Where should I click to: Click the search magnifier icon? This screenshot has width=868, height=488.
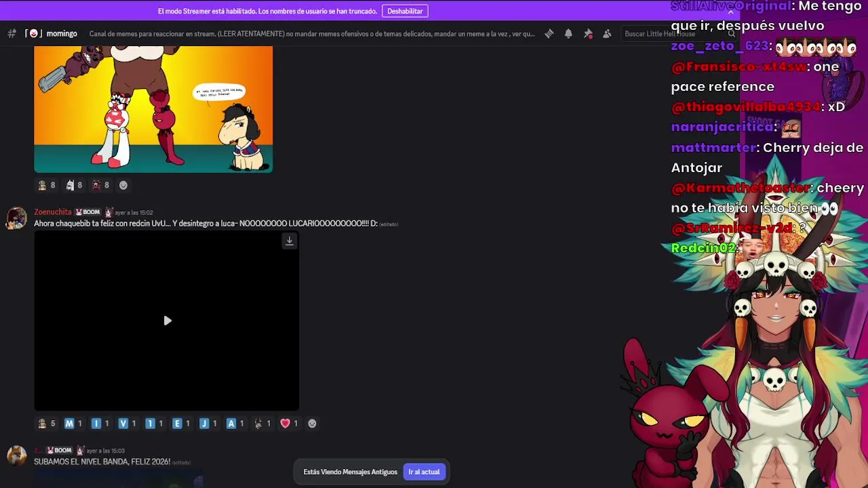click(x=731, y=34)
